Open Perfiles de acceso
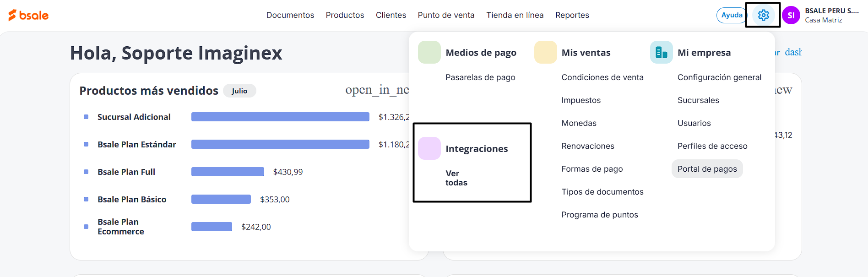 [x=712, y=146]
